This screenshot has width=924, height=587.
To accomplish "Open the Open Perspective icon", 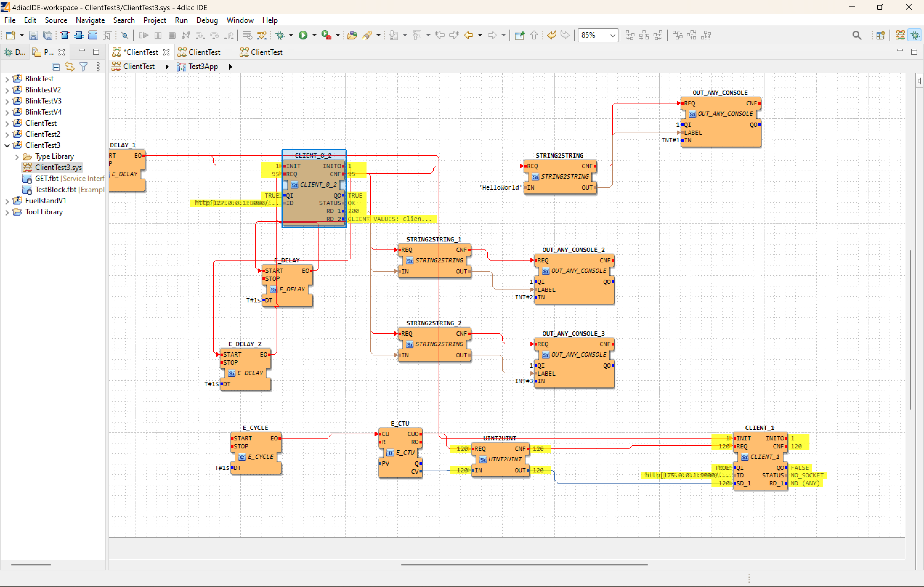I will click(881, 35).
